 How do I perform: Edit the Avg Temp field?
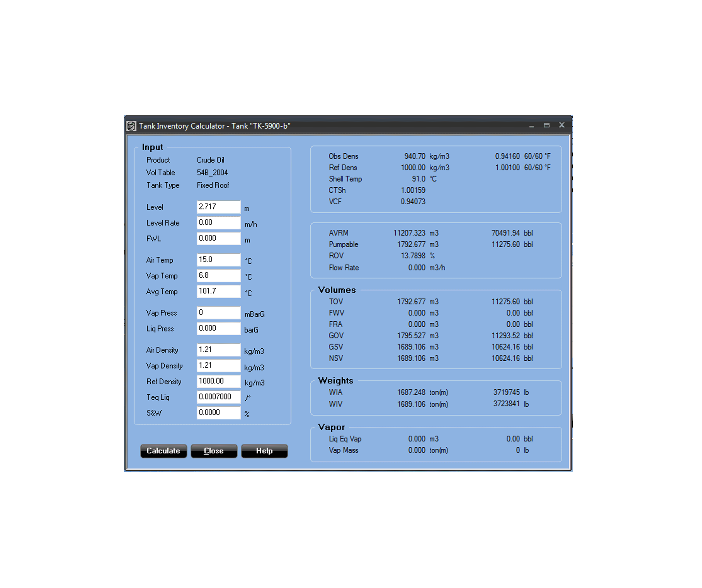point(218,291)
